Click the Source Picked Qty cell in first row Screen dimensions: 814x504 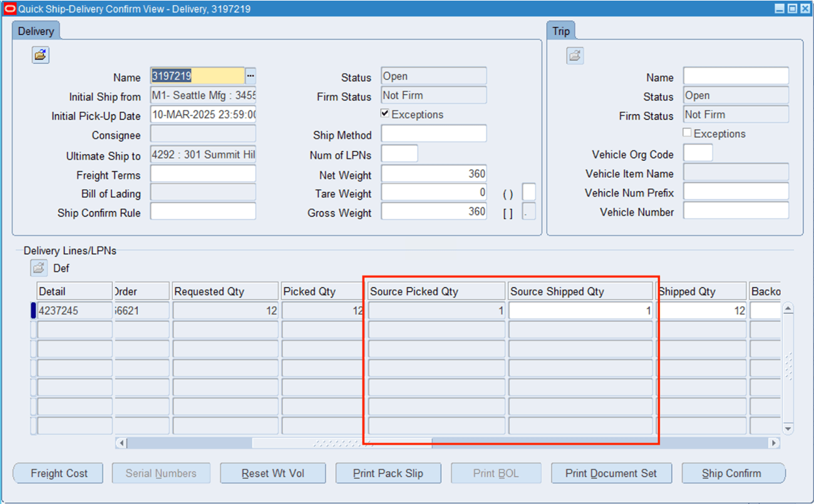[436, 311]
